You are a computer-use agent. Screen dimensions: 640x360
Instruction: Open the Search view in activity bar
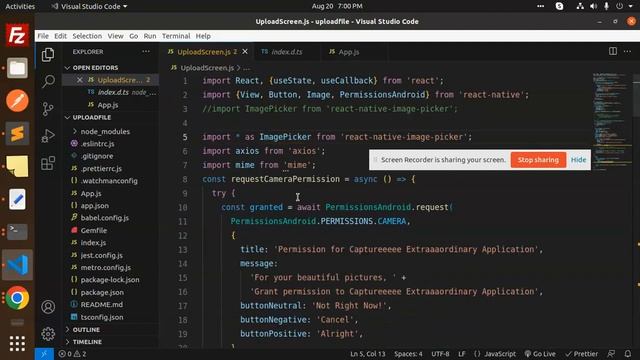coord(48,81)
